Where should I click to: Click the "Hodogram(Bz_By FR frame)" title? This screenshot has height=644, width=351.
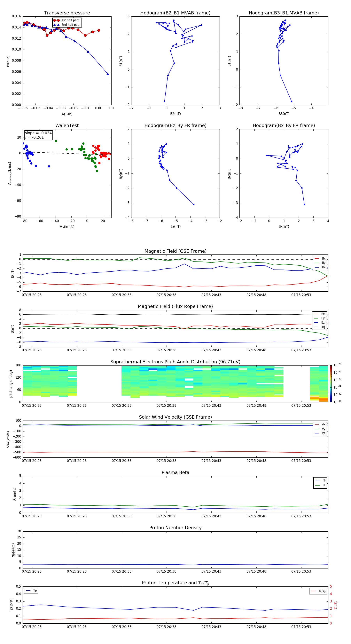point(175,125)
